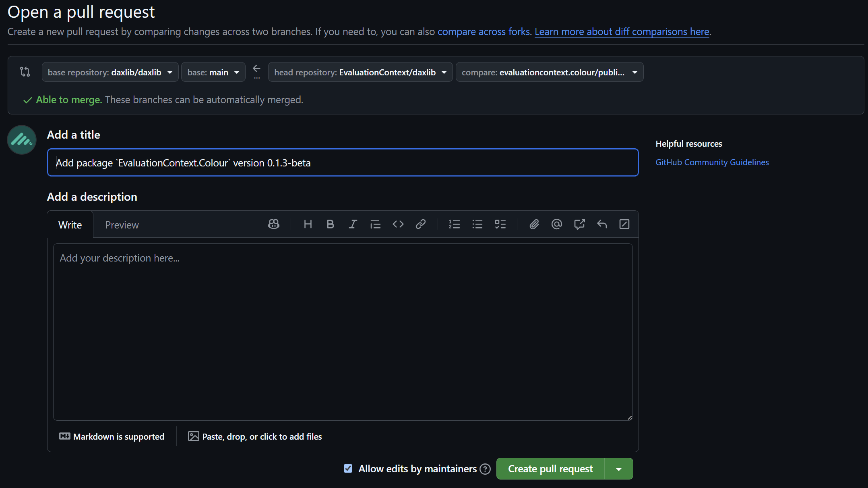This screenshot has width=868, height=488.
Task: Insert a task list
Action: 500,224
